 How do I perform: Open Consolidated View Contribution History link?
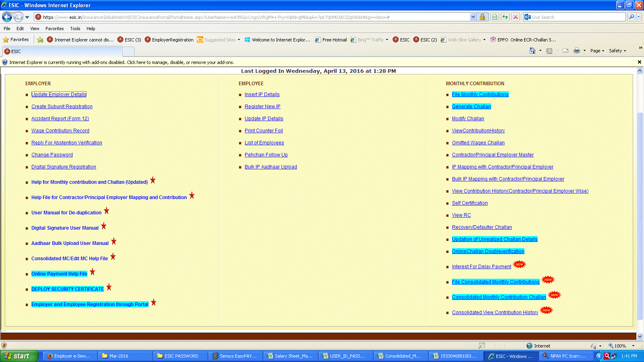pos(495,313)
